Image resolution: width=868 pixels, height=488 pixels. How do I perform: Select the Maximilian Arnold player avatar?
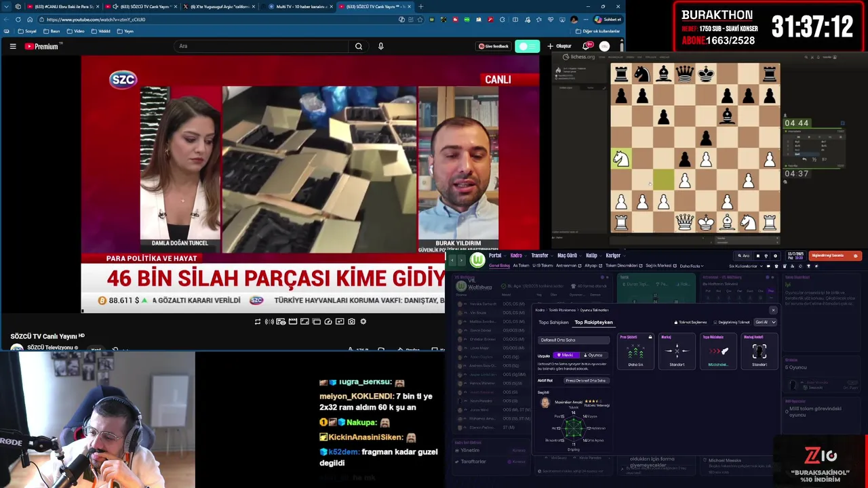pos(545,403)
